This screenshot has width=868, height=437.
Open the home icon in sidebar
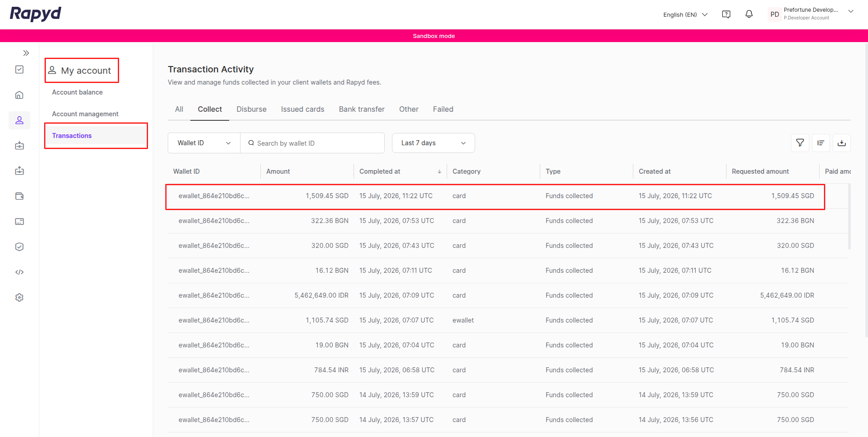(19, 95)
